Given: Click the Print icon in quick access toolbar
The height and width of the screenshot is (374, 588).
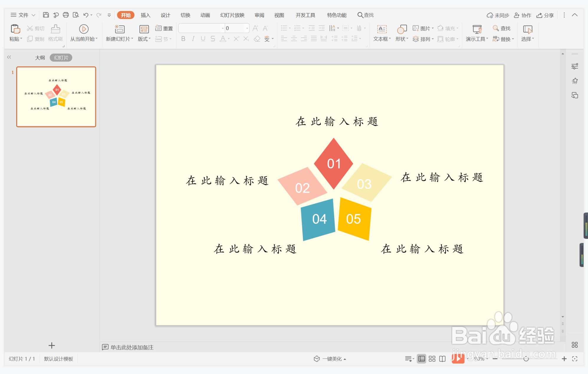Looking at the screenshot, I should (66, 15).
